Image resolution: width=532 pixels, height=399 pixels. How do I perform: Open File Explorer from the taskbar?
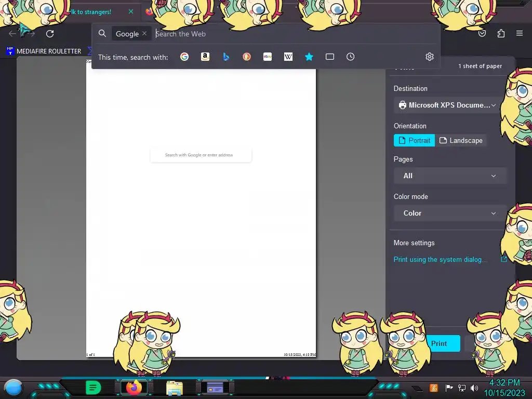pos(175,388)
